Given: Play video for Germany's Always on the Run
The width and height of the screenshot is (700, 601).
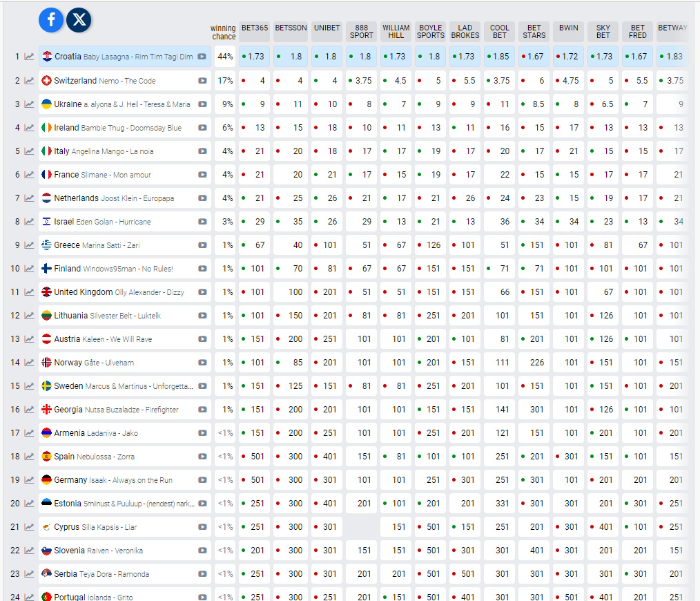Looking at the screenshot, I should pos(202,480).
